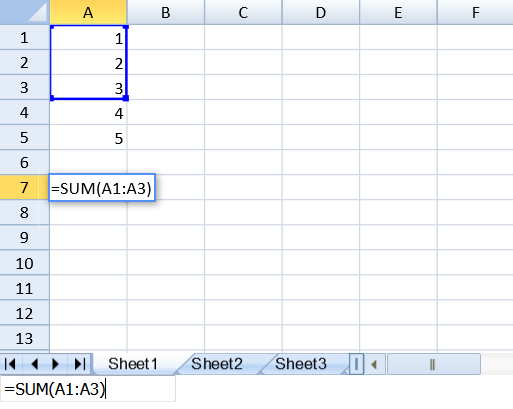Switch to Sheet3 tab
Screen dimensions: 513x409
(x=301, y=364)
